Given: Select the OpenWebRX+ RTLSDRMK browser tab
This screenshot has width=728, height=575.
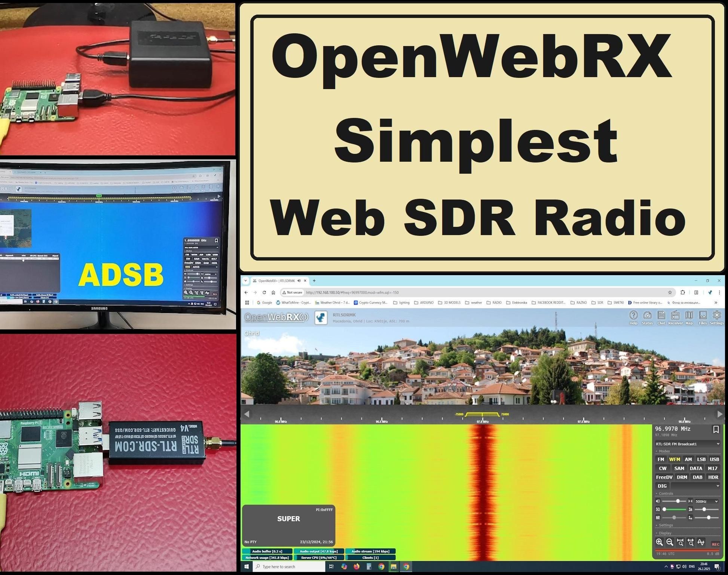Looking at the screenshot, I should tap(277, 281).
